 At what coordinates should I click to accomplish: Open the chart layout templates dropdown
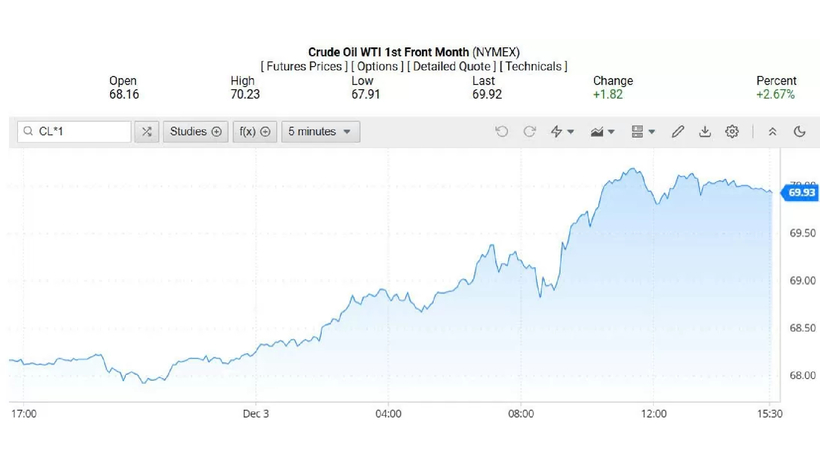(x=644, y=131)
